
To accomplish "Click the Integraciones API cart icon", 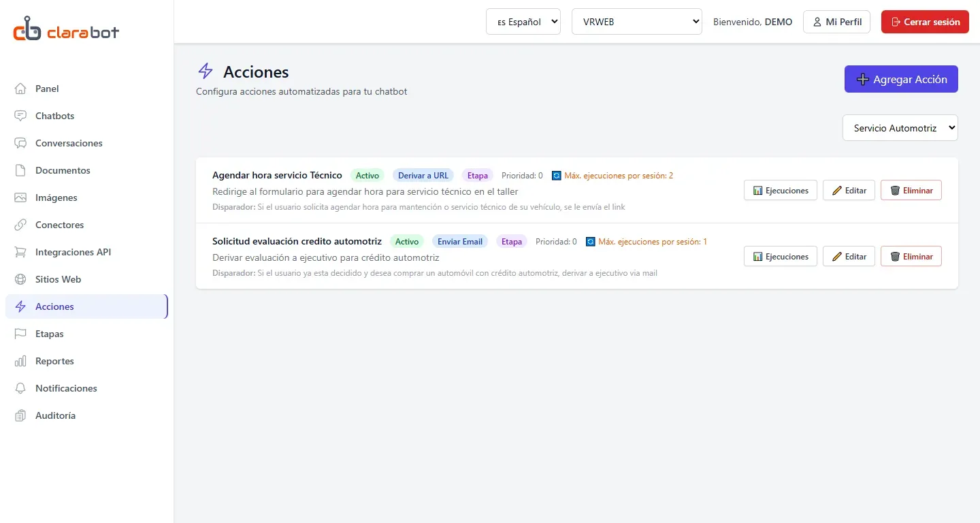I will pyautogui.click(x=20, y=252).
